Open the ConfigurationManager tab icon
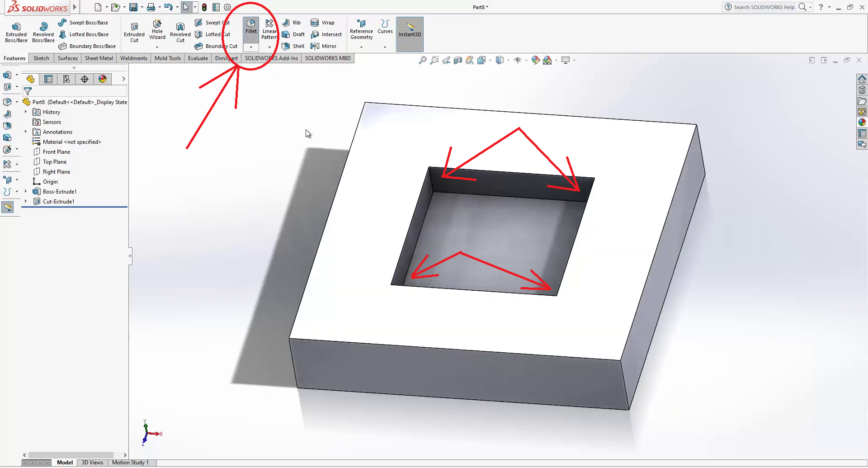The width and height of the screenshot is (868, 468). [66, 79]
